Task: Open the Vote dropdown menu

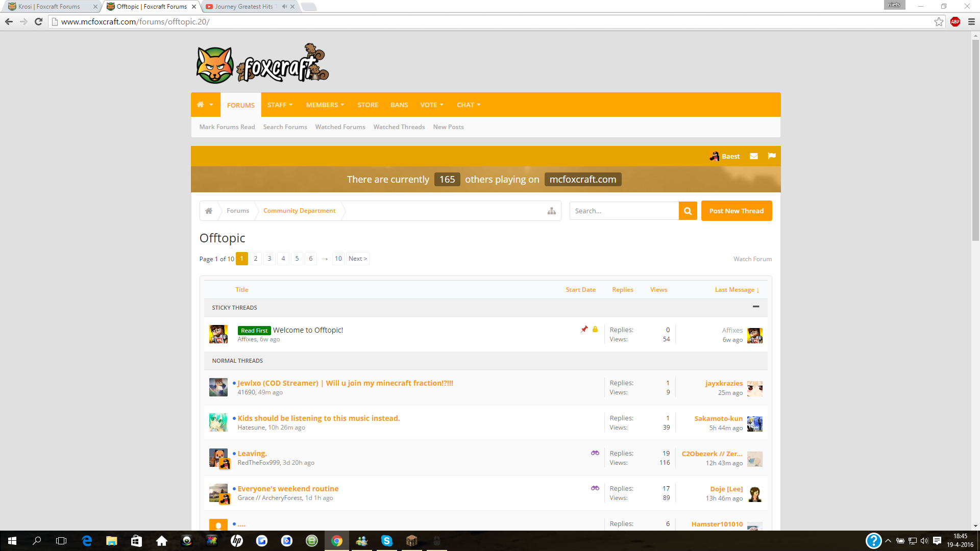Action: coord(431,105)
